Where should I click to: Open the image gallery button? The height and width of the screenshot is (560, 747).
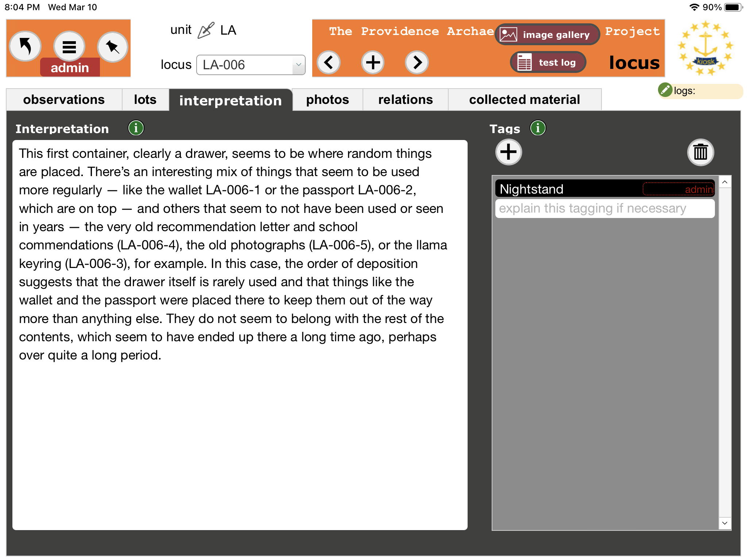point(547,35)
